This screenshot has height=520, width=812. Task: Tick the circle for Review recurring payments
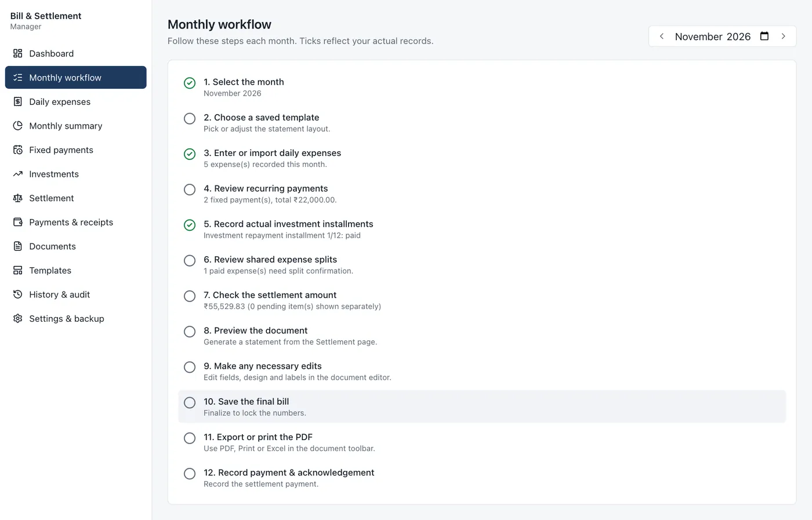(190, 190)
